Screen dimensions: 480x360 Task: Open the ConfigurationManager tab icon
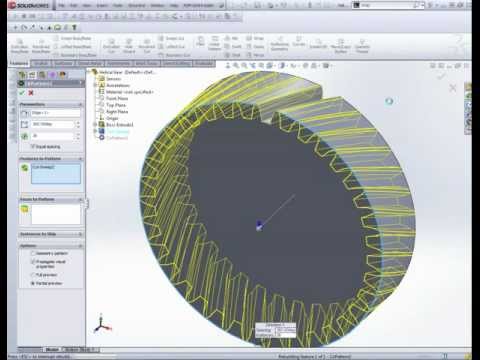pos(42,75)
